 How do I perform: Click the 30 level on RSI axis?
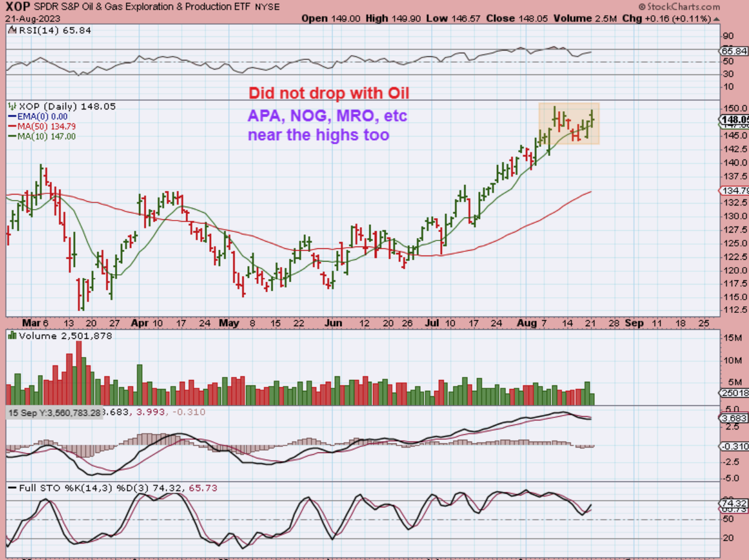point(729,74)
